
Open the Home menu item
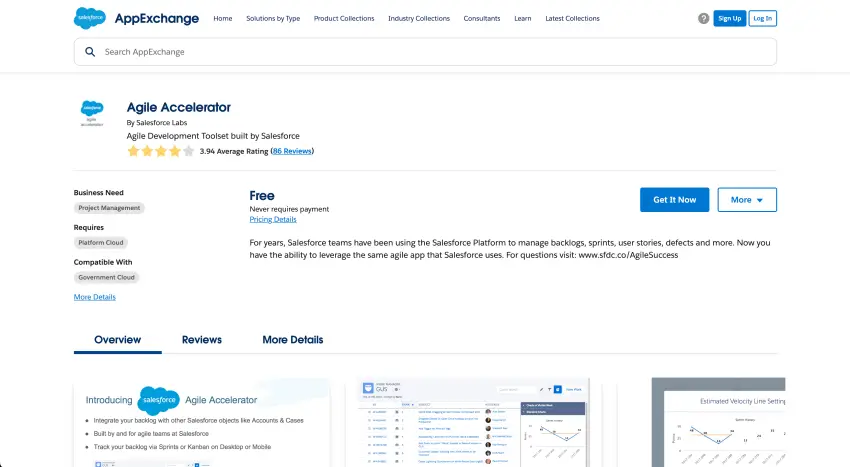tap(223, 18)
